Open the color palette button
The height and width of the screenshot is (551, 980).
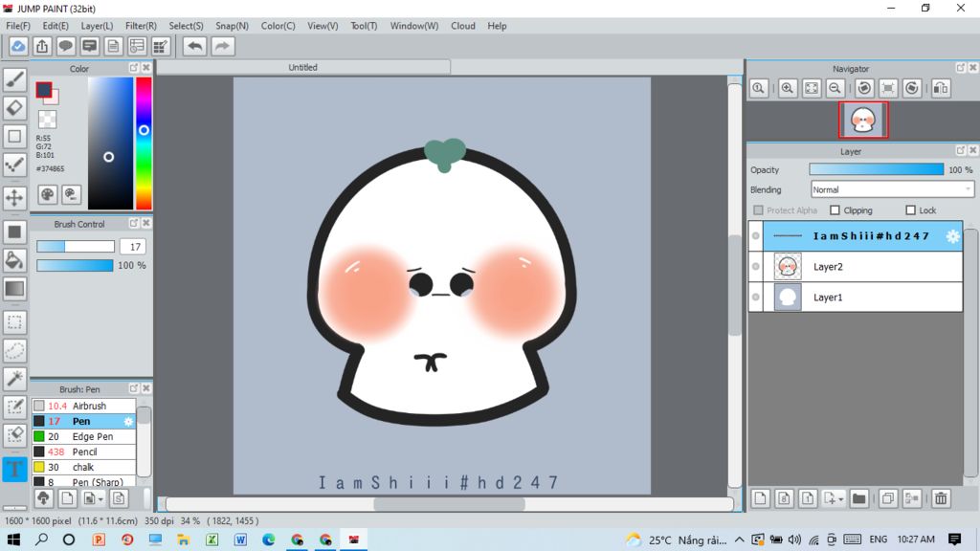click(x=48, y=195)
